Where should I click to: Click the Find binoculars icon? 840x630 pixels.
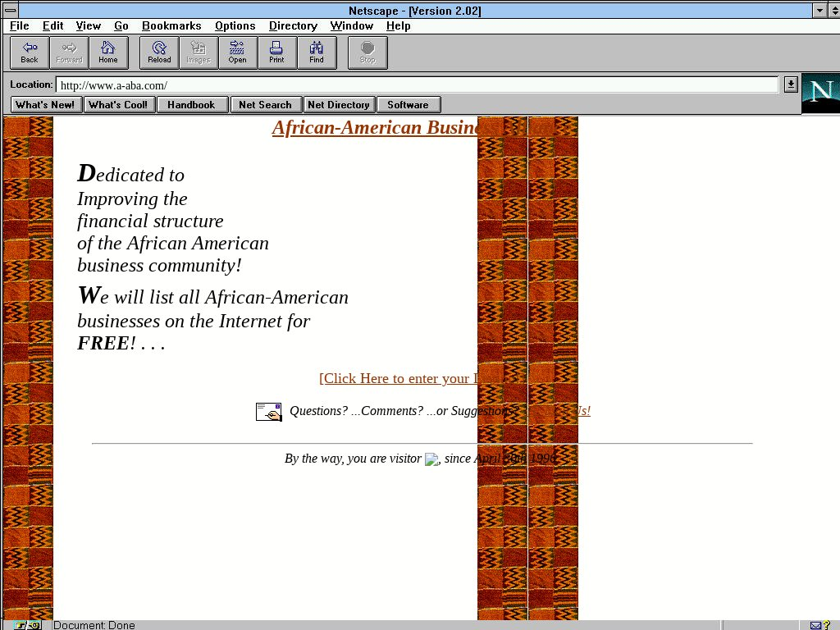[x=317, y=52]
